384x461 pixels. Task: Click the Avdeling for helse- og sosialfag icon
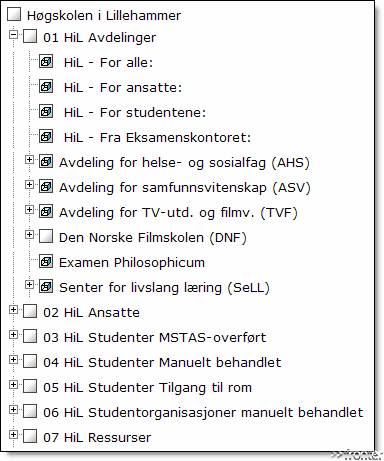tap(46, 162)
